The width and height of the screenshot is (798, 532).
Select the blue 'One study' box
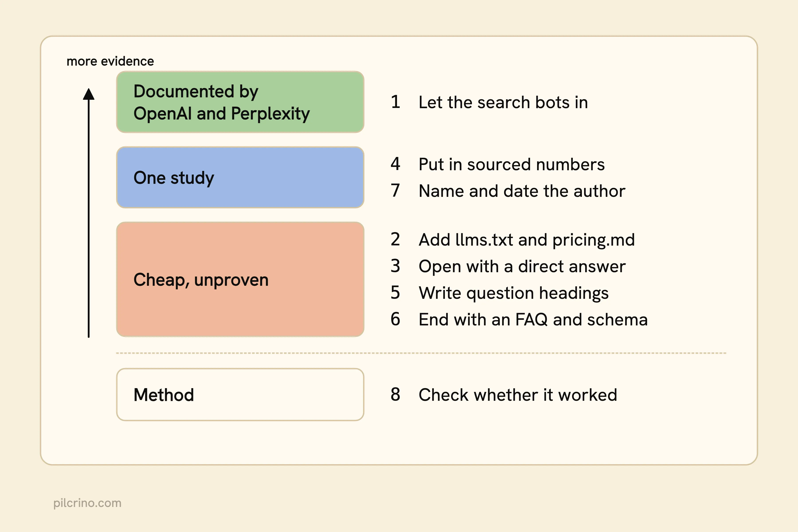pos(240,177)
